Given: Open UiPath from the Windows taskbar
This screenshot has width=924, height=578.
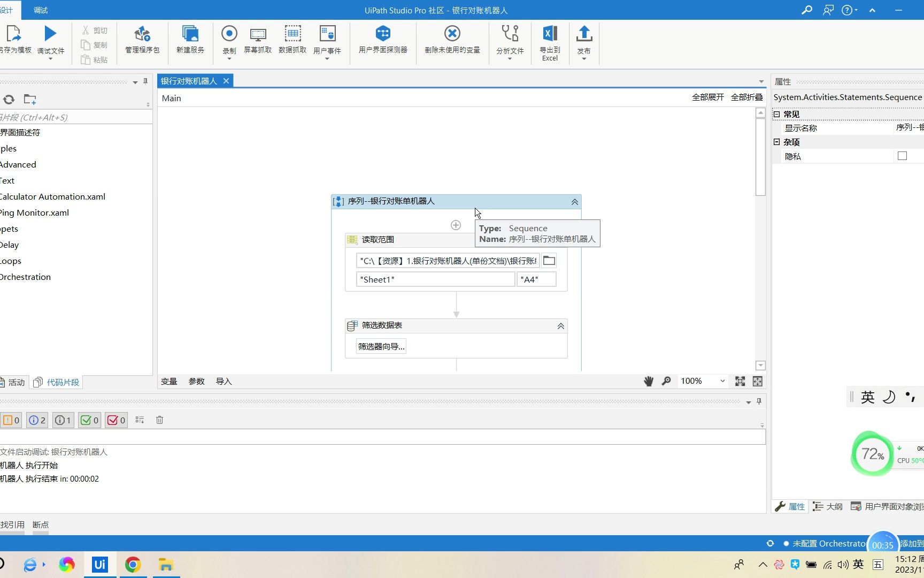Looking at the screenshot, I should [x=100, y=565].
